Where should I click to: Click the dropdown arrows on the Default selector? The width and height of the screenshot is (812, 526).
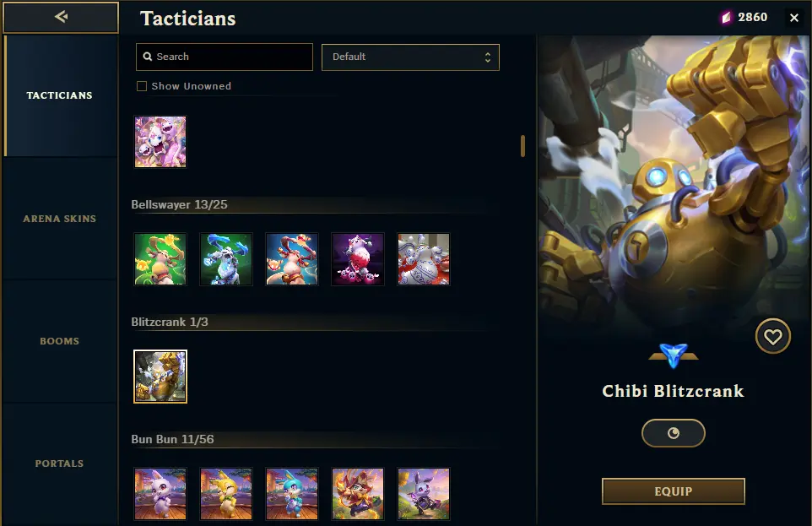pyautogui.click(x=487, y=57)
